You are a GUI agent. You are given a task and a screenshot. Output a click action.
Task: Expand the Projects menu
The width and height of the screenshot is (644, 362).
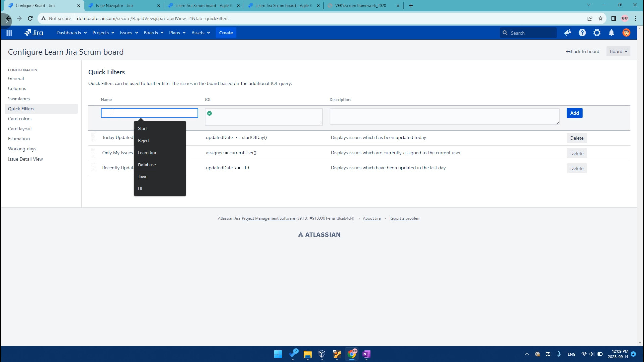pos(103,33)
